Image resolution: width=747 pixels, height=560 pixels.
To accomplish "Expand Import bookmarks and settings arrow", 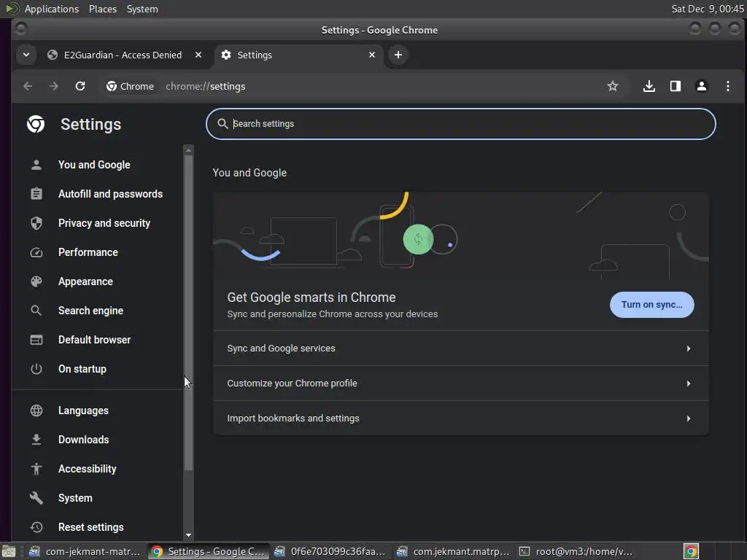I will tap(689, 419).
